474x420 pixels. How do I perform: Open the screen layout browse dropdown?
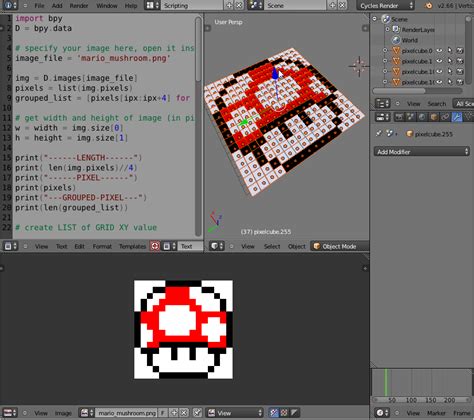152,5
